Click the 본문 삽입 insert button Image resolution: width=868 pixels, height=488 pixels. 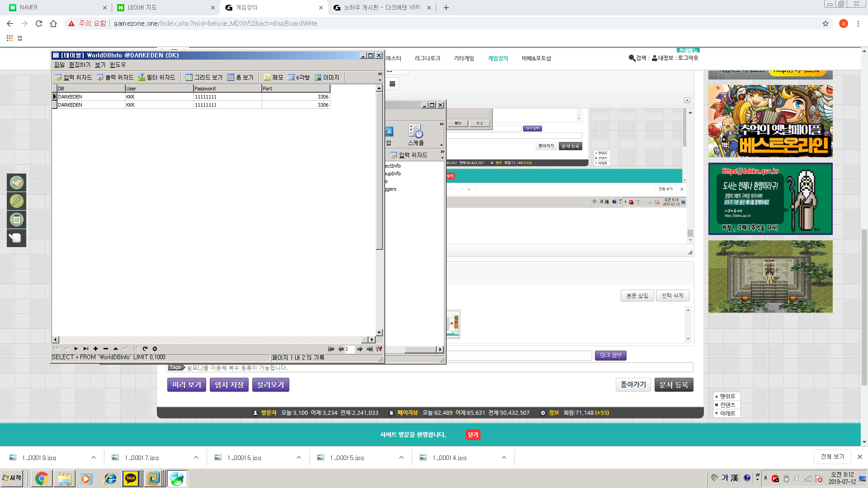coord(637,296)
